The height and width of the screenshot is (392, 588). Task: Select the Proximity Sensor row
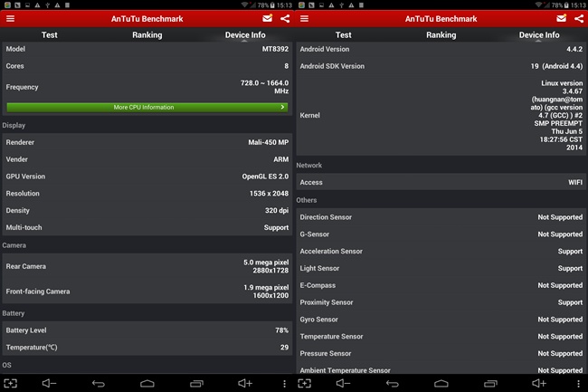(441, 302)
